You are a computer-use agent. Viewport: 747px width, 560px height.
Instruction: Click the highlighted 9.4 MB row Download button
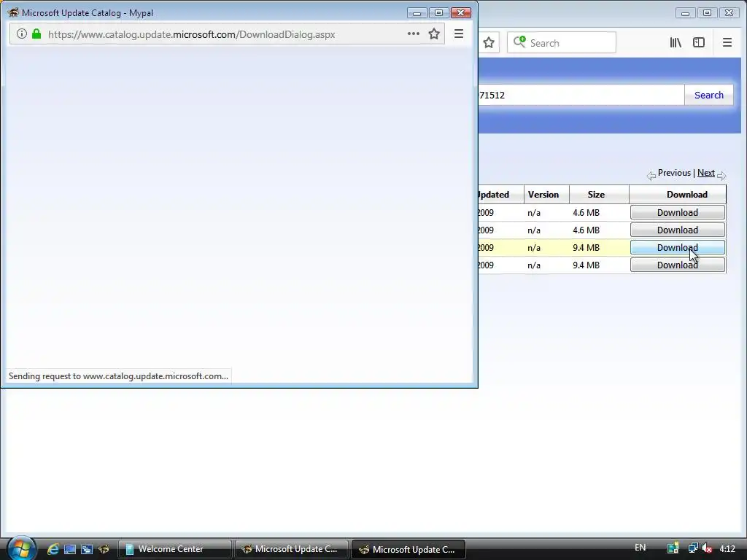[678, 247]
